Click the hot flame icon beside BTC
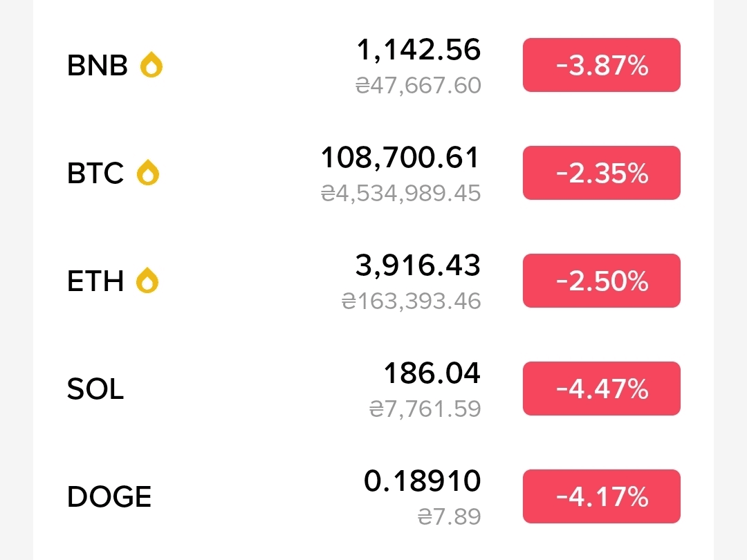The height and width of the screenshot is (560, 747). point(147,173)
